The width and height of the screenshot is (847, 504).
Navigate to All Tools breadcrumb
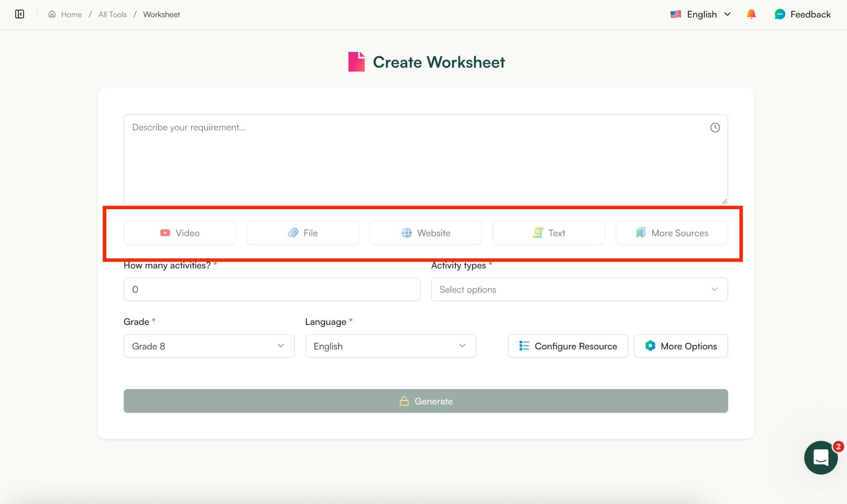point(112,14)
